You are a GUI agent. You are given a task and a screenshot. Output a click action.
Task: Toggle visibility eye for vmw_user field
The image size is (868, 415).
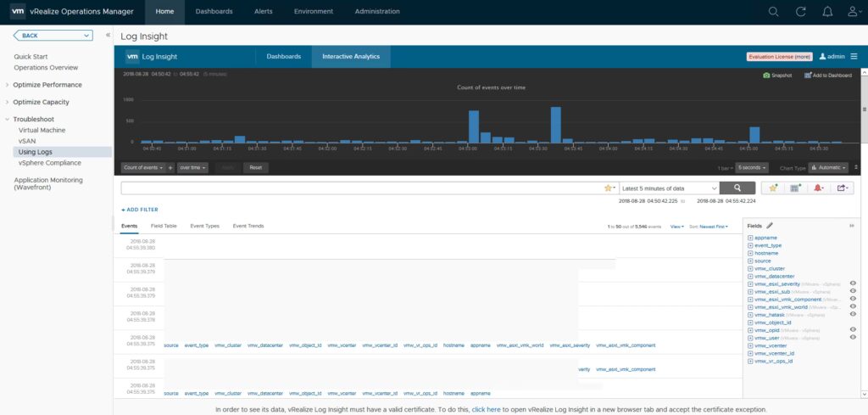(x=852, y=338)
